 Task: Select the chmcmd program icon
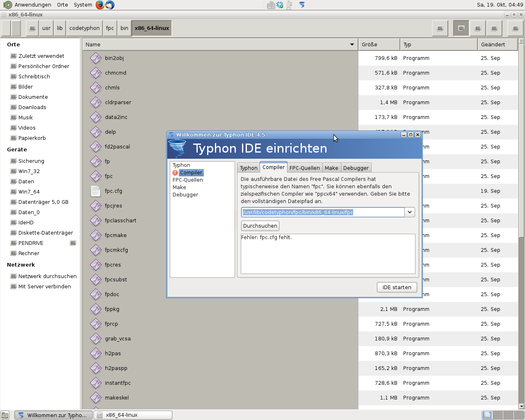coord(96,73)
